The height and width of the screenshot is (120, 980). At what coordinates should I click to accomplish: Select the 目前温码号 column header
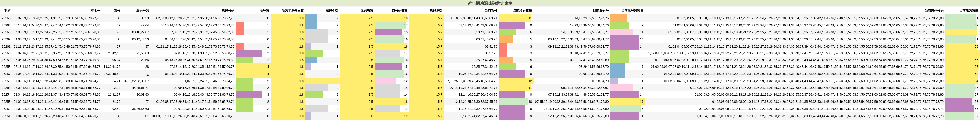click(x=601, y=11)
